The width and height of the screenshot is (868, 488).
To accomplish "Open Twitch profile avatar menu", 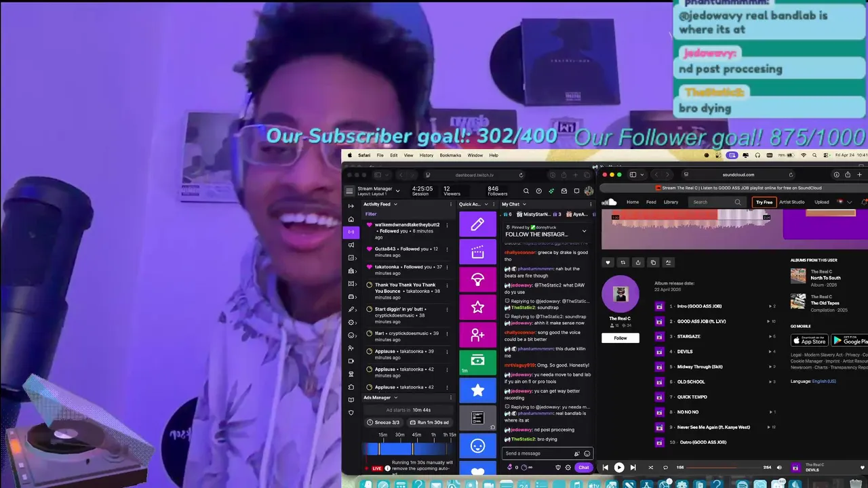I will point(589,191).
